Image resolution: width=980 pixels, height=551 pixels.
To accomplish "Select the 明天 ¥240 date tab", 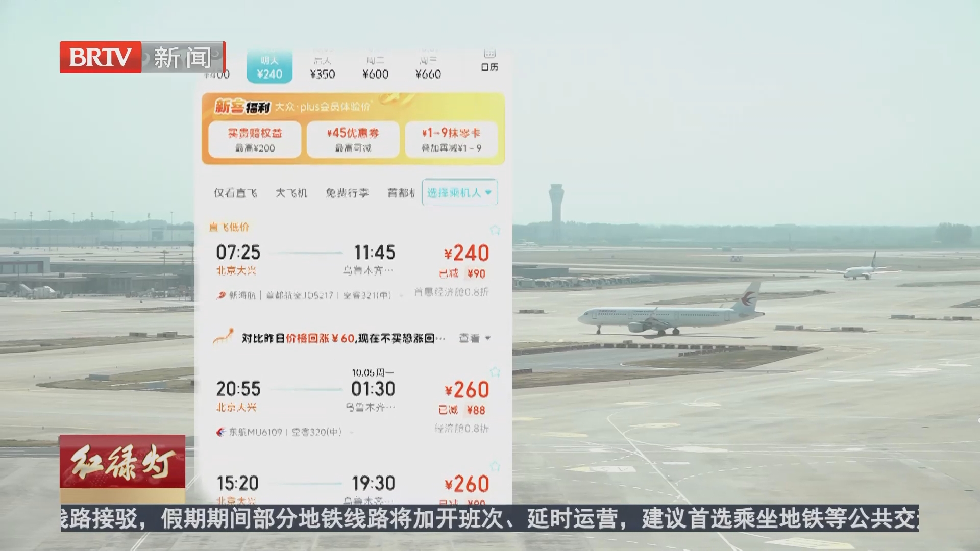I will [x=269, y=67].
